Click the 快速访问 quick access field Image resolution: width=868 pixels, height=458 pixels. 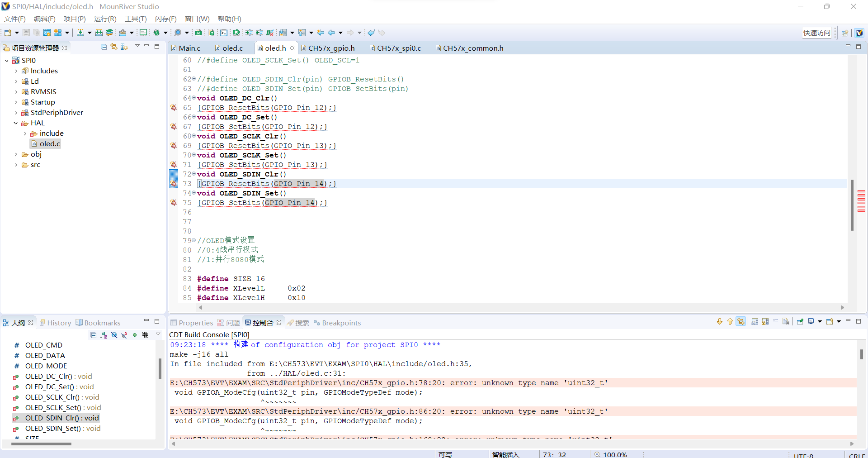pyautogui.click(x=817, y=33)
